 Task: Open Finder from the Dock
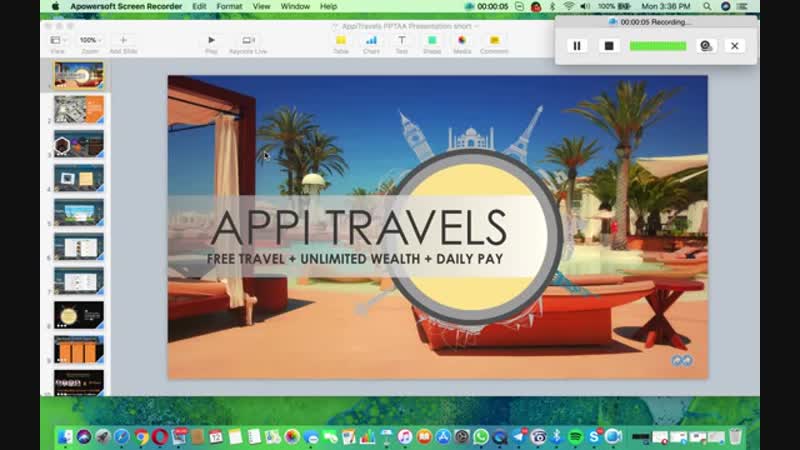pyautogui.click(x=65, y=437)
